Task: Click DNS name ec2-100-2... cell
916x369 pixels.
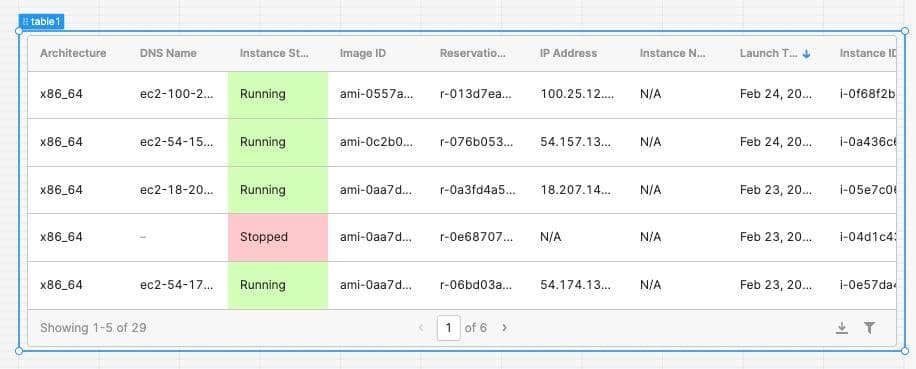Action: point(176,95)
